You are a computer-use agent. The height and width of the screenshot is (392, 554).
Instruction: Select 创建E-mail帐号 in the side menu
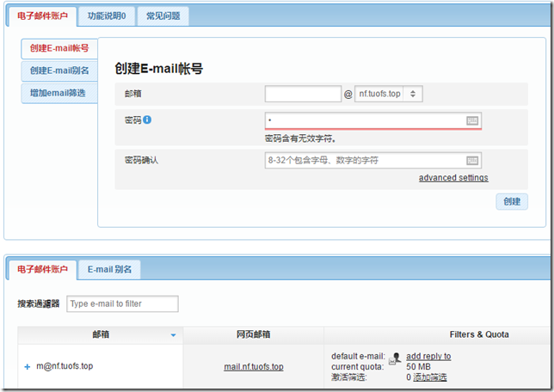tap(59, 49)
